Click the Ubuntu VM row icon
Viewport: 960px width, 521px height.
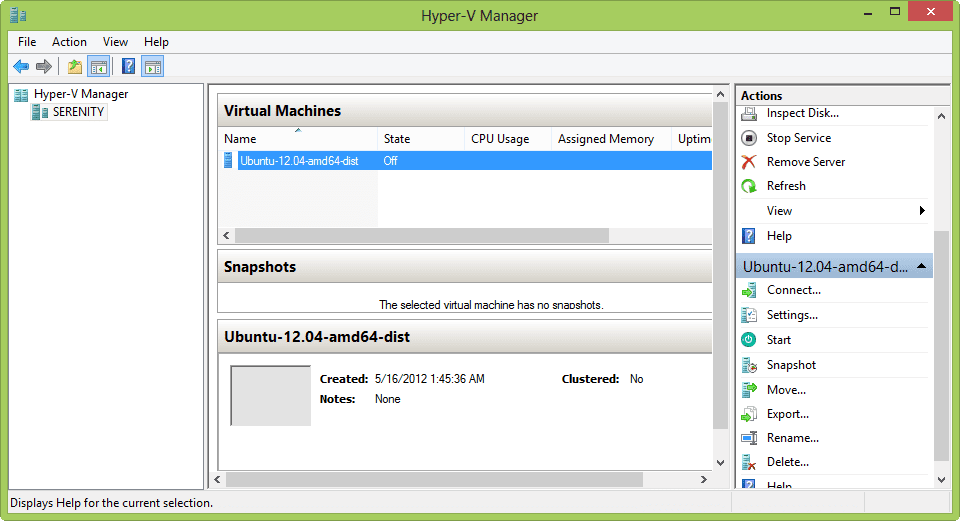(228, 160)
